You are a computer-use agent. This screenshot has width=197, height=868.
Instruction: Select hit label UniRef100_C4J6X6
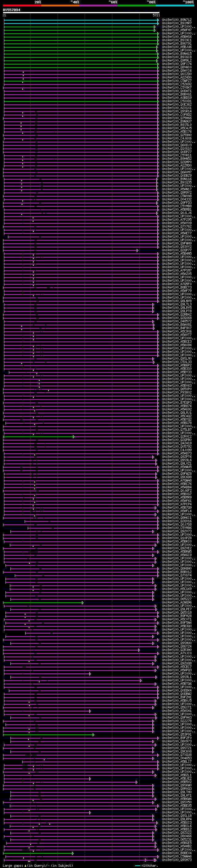pos(177,138)
